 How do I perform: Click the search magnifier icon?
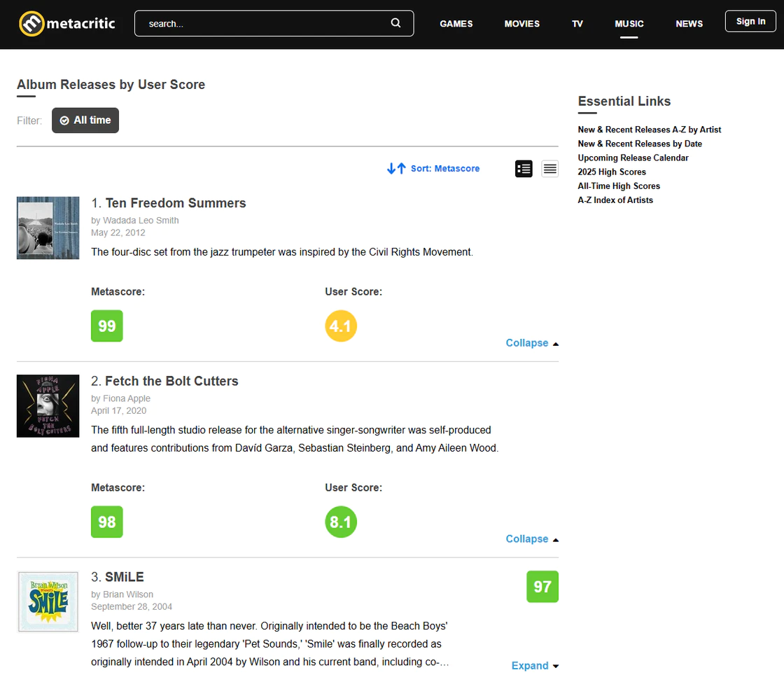click(395, 23)
